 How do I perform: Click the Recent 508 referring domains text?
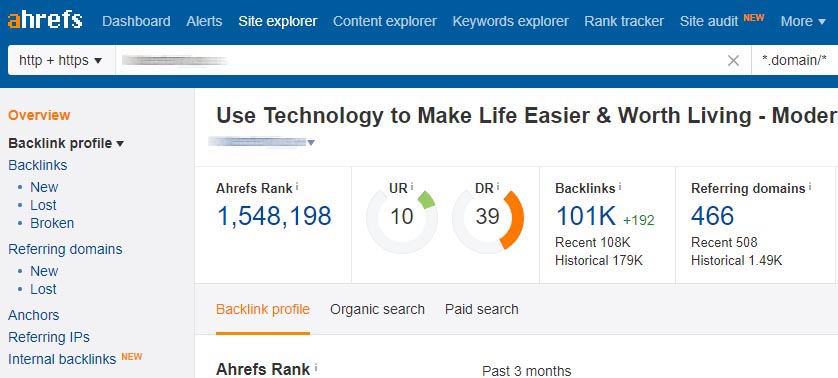[x=724, y=243]
